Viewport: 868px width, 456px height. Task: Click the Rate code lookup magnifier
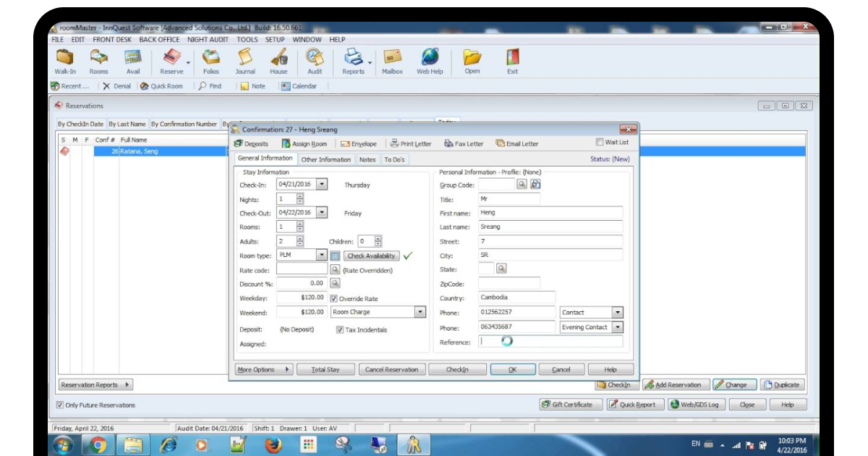pos(335,269)
